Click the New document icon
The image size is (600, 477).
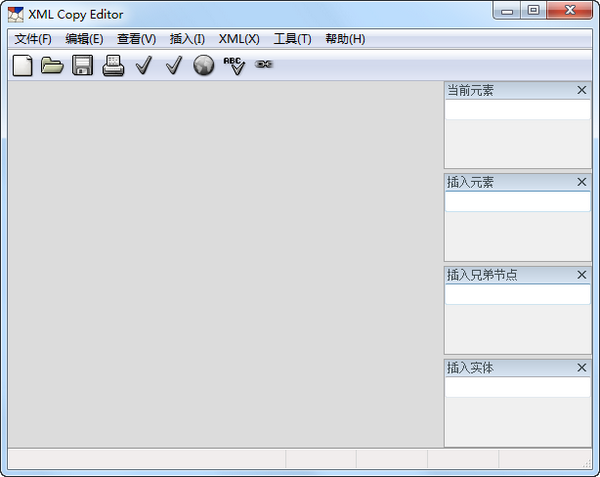[x=22, y=66]
